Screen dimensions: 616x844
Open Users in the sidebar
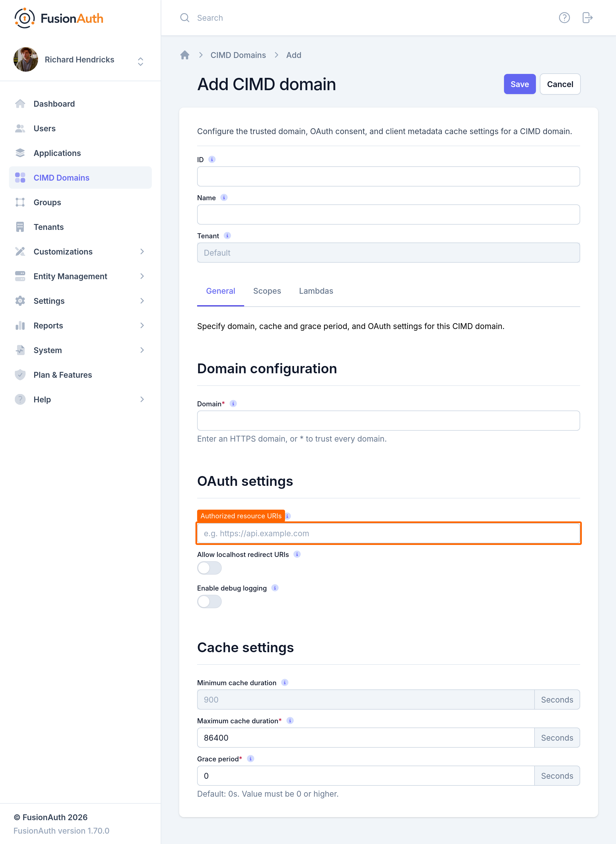pos(80,128)
